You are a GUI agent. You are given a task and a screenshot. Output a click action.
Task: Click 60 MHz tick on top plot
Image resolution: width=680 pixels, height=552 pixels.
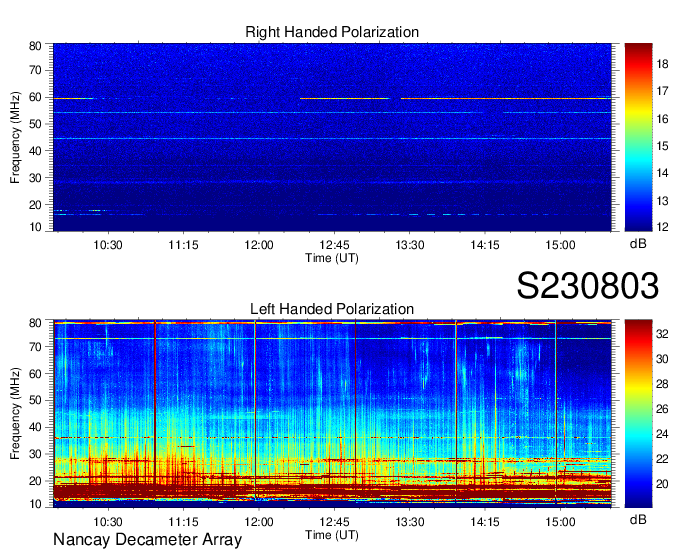[35, 98]
